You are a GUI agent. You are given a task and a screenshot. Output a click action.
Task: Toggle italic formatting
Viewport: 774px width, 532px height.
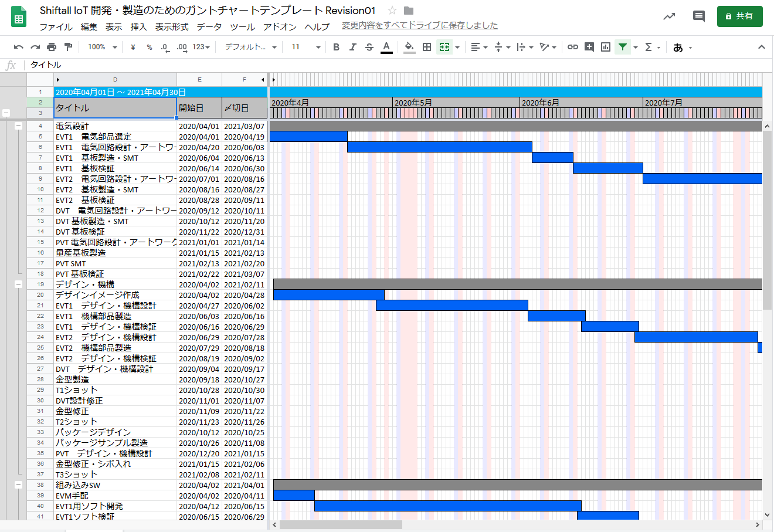click(x=352, y=47)
